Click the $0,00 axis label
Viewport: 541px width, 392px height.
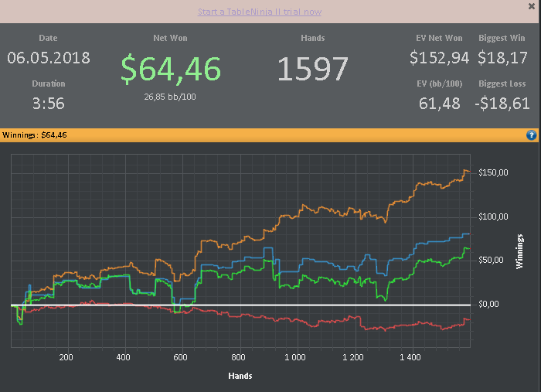pos(488,304)
